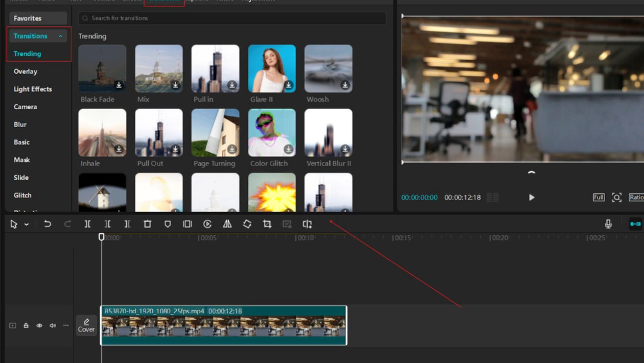
Task: Preview the Page Turning thumbnail
Action: [x=215, y=133]
